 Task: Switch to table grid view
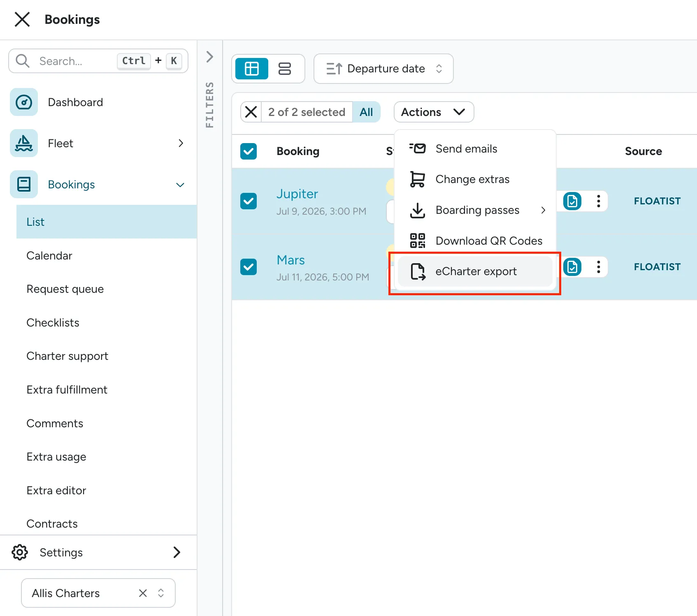[x=252, y=68]
